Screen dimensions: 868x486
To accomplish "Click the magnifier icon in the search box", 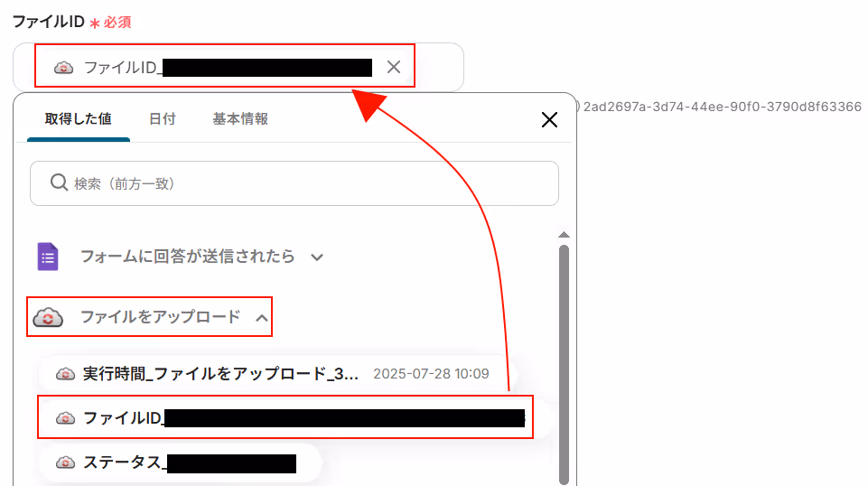I will coord(59,182).
